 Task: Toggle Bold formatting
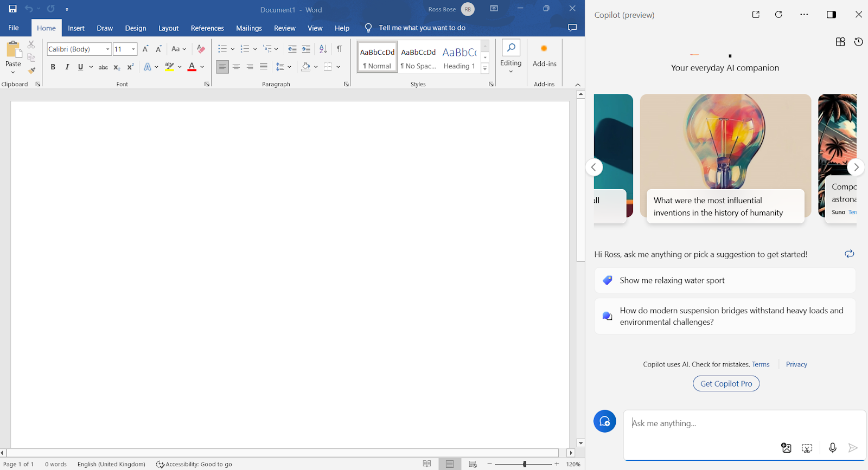point(53,67)
